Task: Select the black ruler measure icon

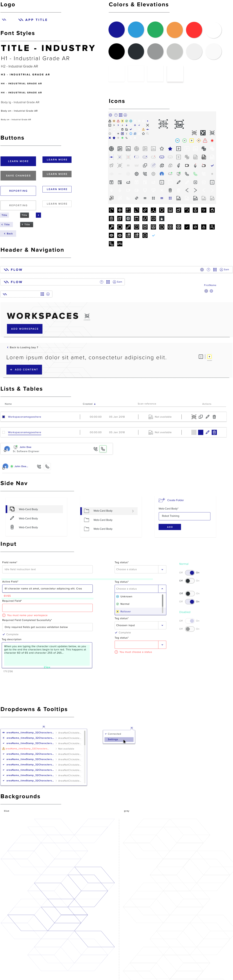Action: [x=145, y=210]
